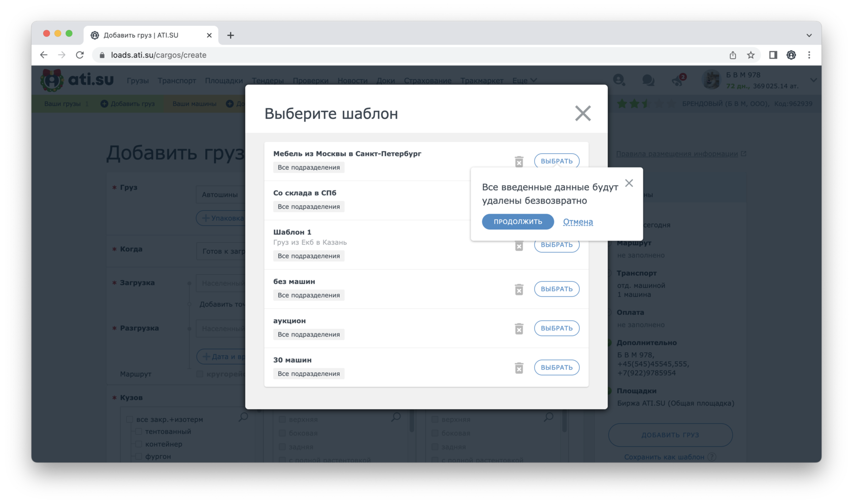Click the user profile avatar

coord(711,80)
